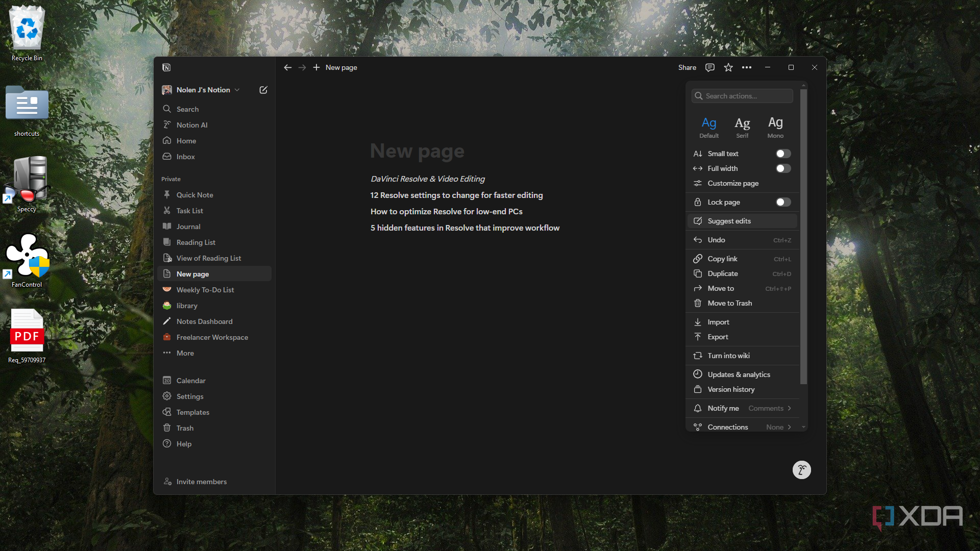Open Freelancer Workspace page in sidebar
This screenshot has height=551, width=980.
coord(214,337)
